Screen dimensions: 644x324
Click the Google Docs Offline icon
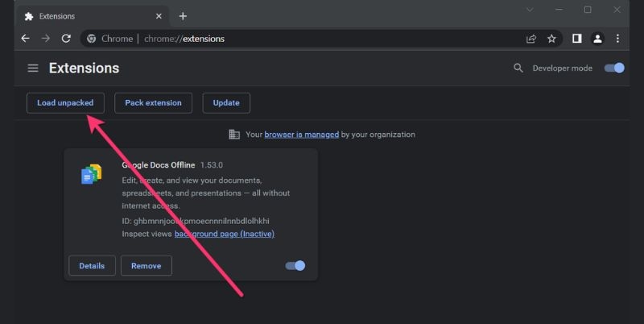(91, 174)
